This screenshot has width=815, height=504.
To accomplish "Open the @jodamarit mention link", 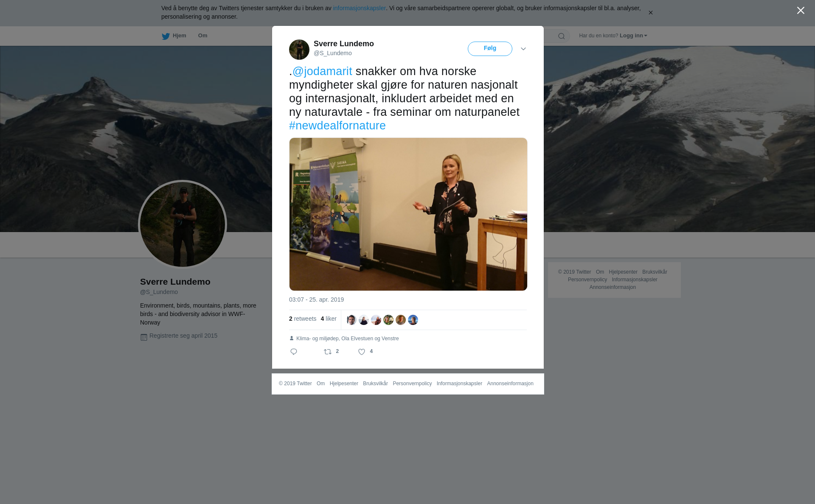I will pos(322,71).
